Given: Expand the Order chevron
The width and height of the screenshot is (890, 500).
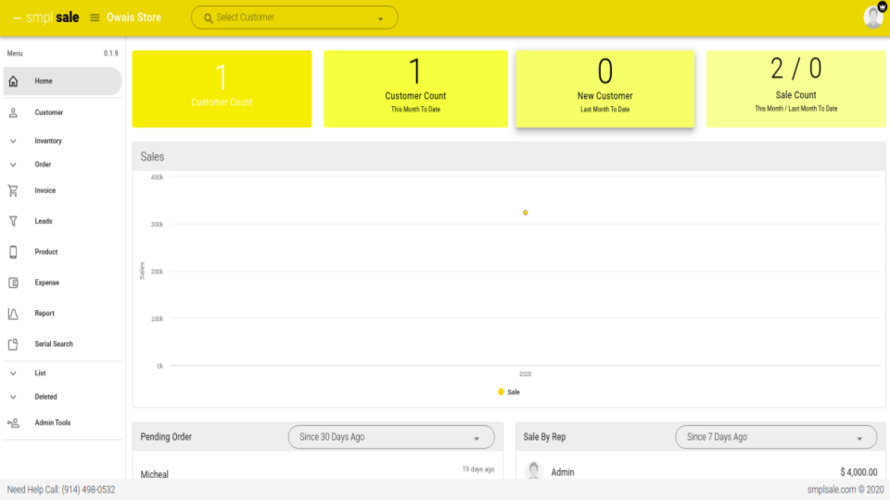Looking at the screenshot, I should pos(13,165).
